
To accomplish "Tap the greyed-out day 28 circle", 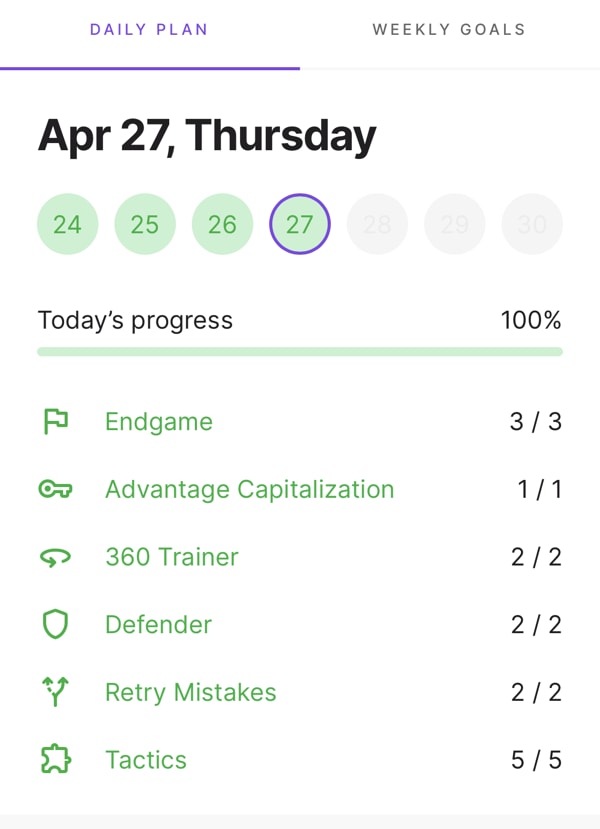I will coord(377,224).
